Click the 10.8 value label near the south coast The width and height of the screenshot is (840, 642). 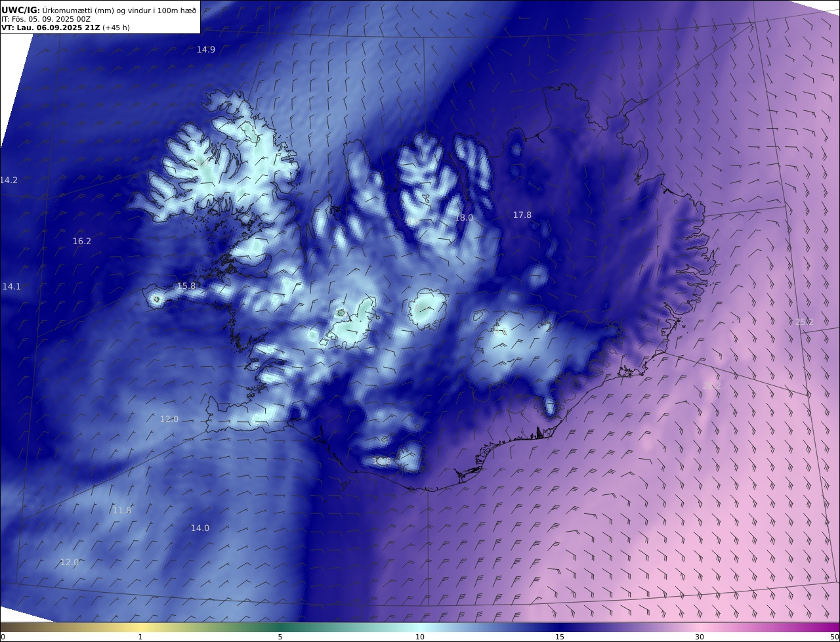click(382, 461)
